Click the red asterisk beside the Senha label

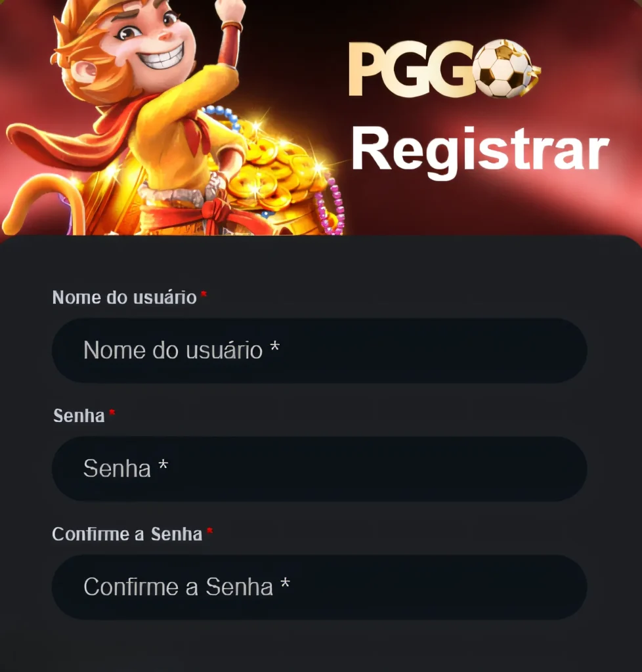(112, 412)
